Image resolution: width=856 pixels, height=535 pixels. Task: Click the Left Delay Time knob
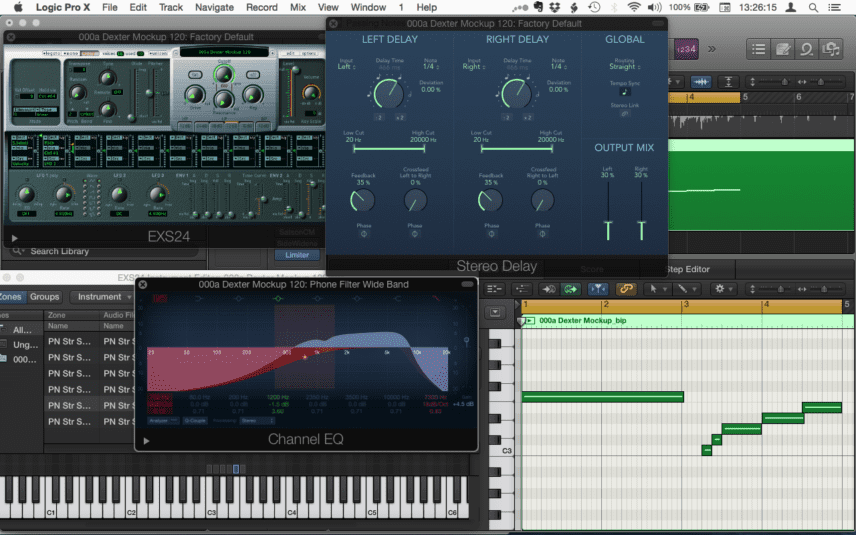click(x=389, y=93)
